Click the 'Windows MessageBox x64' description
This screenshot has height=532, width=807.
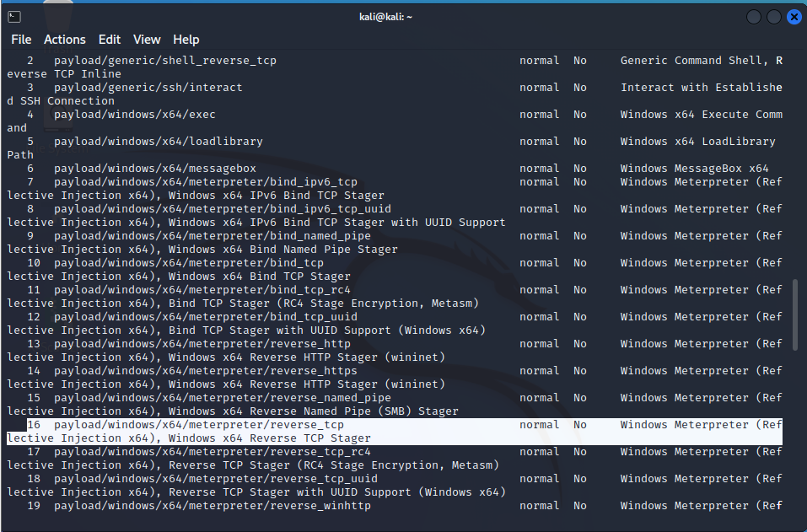[694, 169]
